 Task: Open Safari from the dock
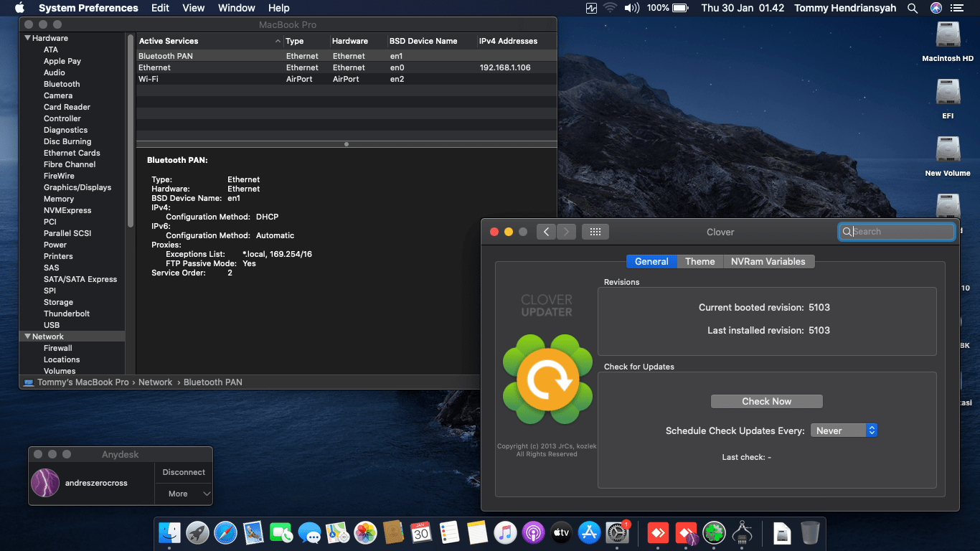pyautogui.click(x=225, y=533)
